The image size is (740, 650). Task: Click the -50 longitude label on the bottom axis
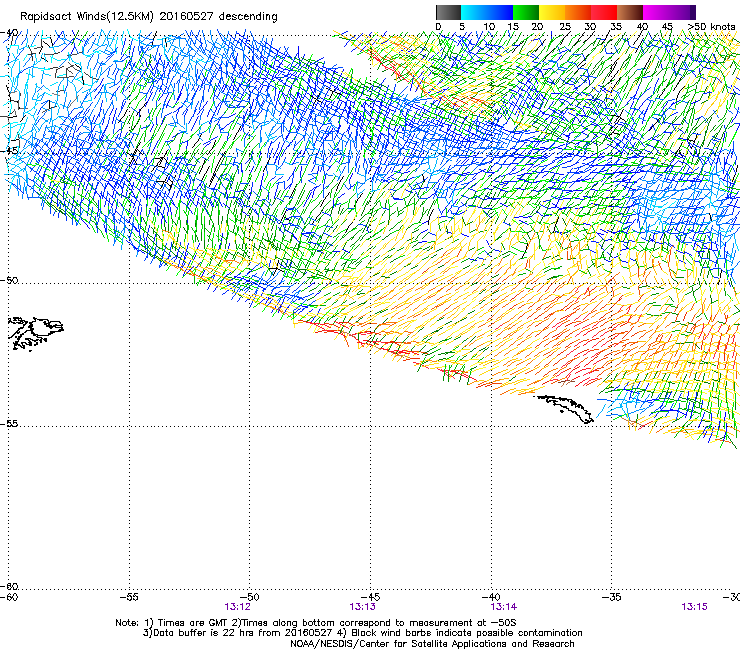[250, 597]
